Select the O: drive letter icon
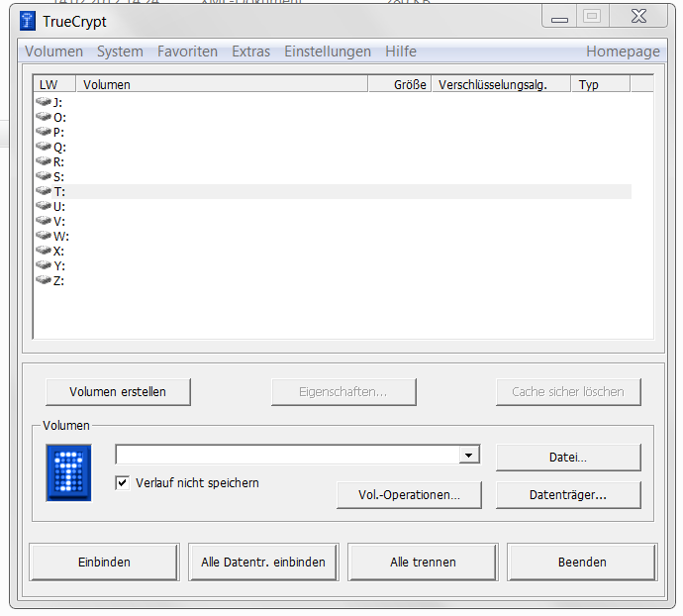 tap(44, 117)
